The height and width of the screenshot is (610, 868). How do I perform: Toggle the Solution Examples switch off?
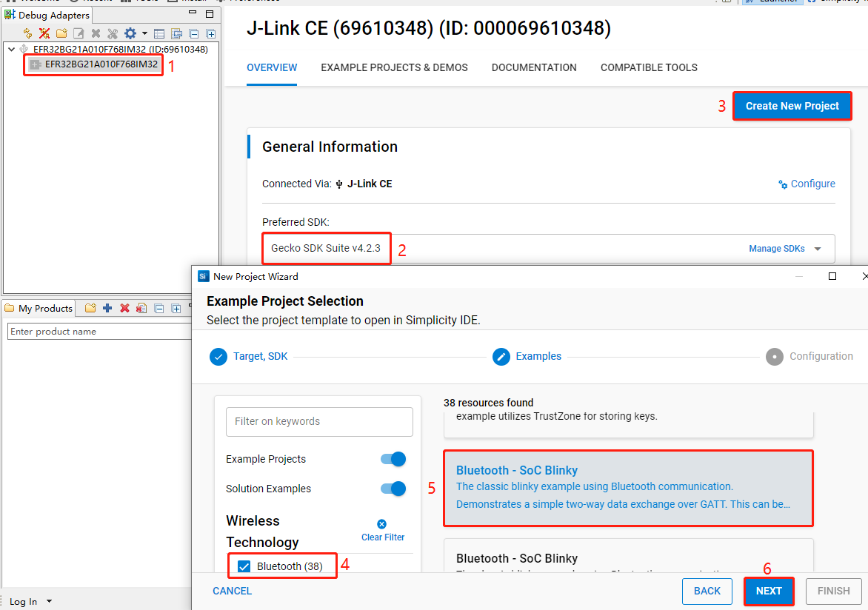(393, 489)
